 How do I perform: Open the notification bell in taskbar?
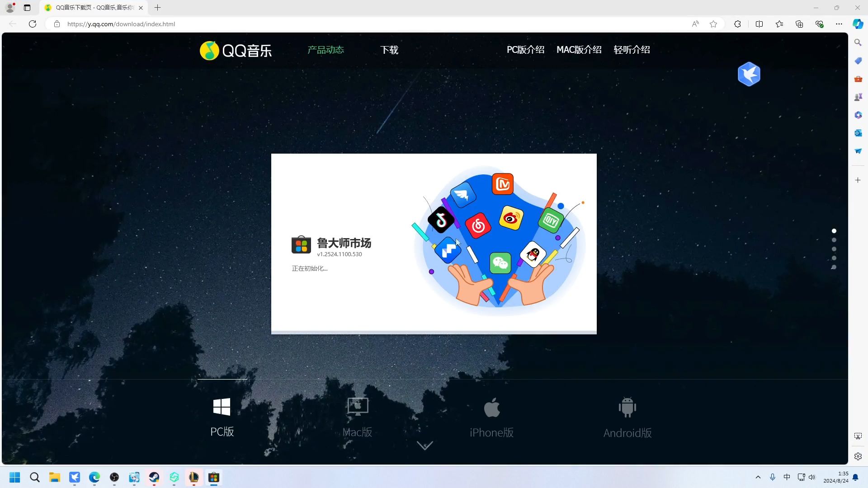[x=855, y=477]
